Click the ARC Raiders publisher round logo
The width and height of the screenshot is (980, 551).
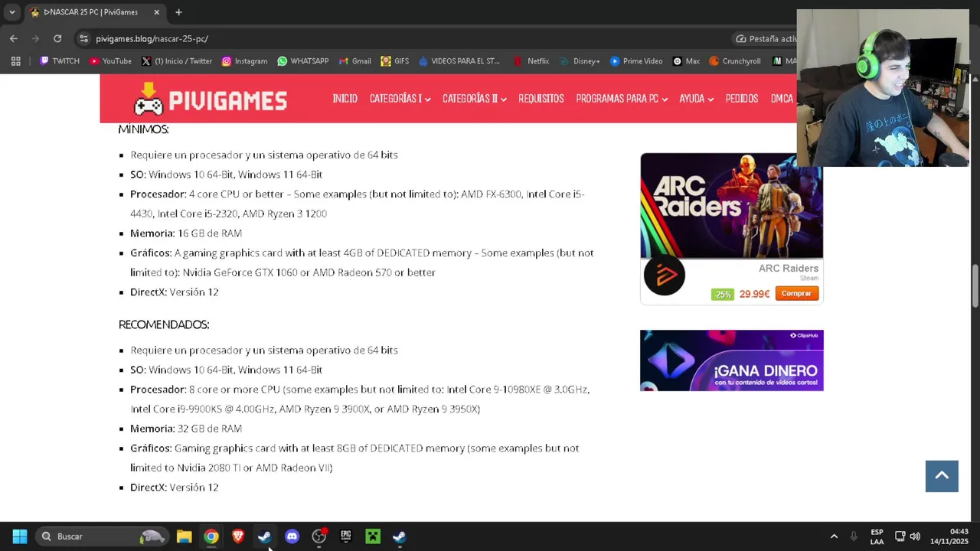point(664,275)
